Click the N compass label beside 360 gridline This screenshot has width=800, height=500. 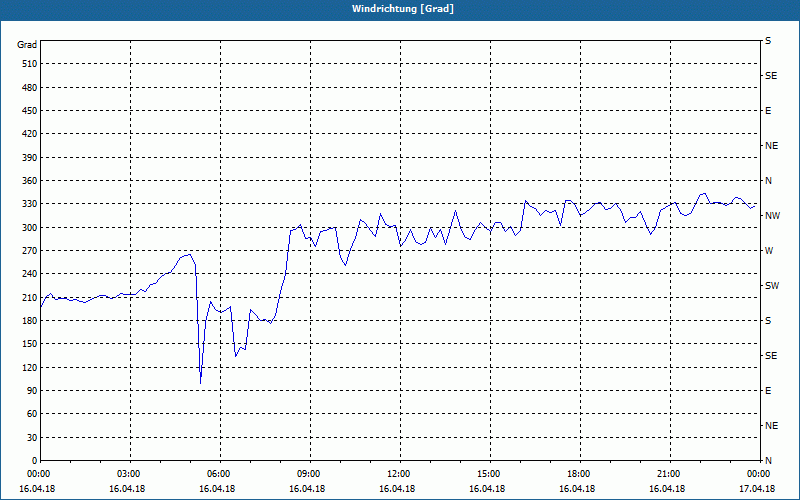click(x=768, y=181)
